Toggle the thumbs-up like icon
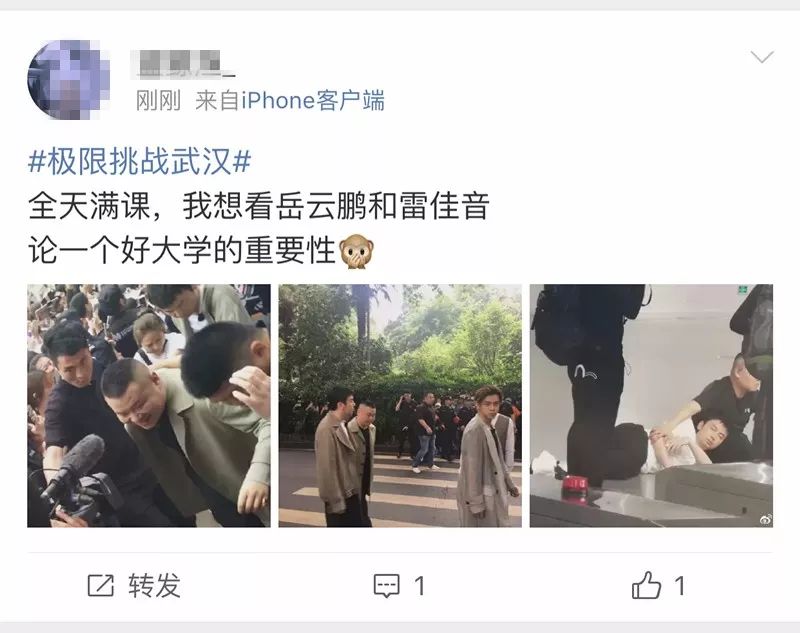Viewport: 800px width, 633px height. pyautogui.click(x=646, y=585)
